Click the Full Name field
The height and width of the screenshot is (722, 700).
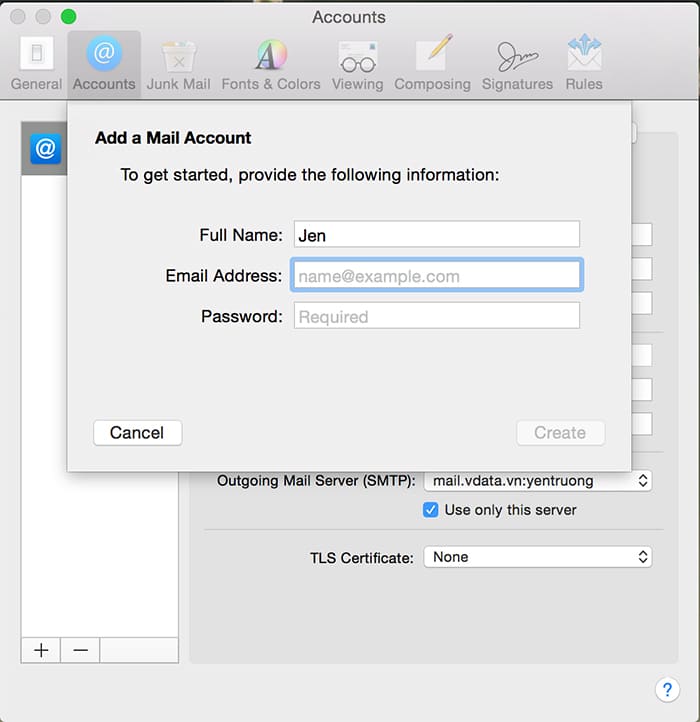click(436, 235)
